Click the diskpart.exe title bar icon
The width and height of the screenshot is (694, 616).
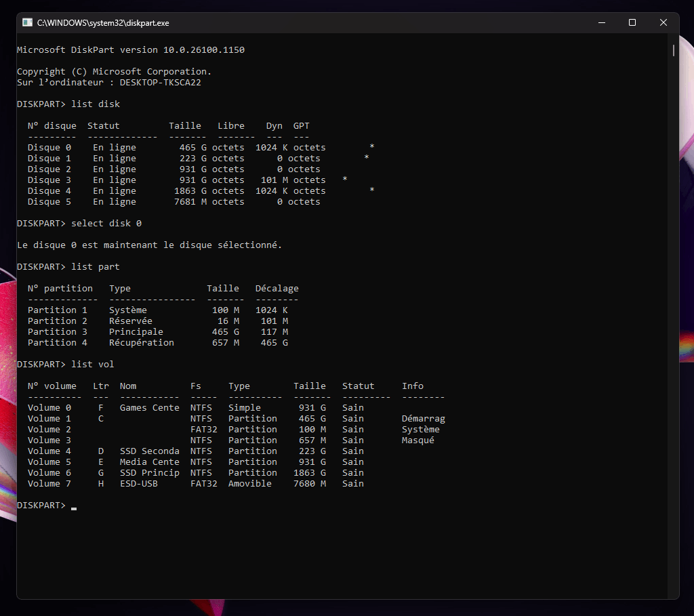tap(27, 22)
